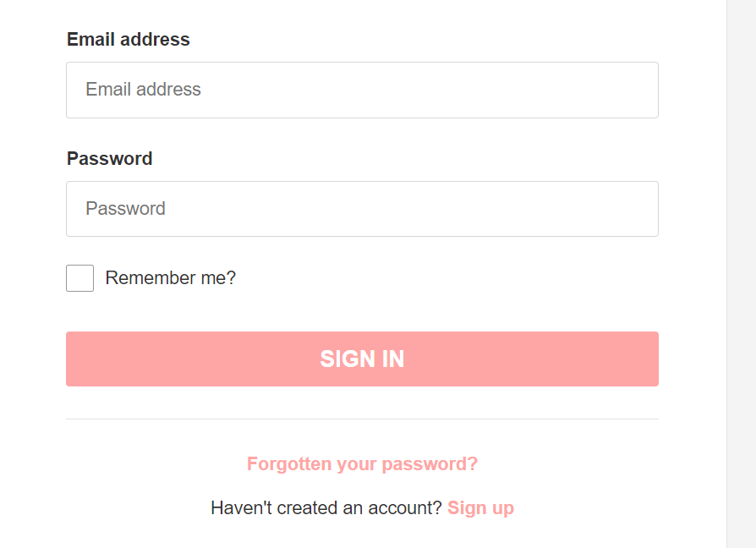Image resolution: width=756 pixels, height=548 pixels.
Task: Create an account via the pink Sign up link
Action: (x=480, y=508)
